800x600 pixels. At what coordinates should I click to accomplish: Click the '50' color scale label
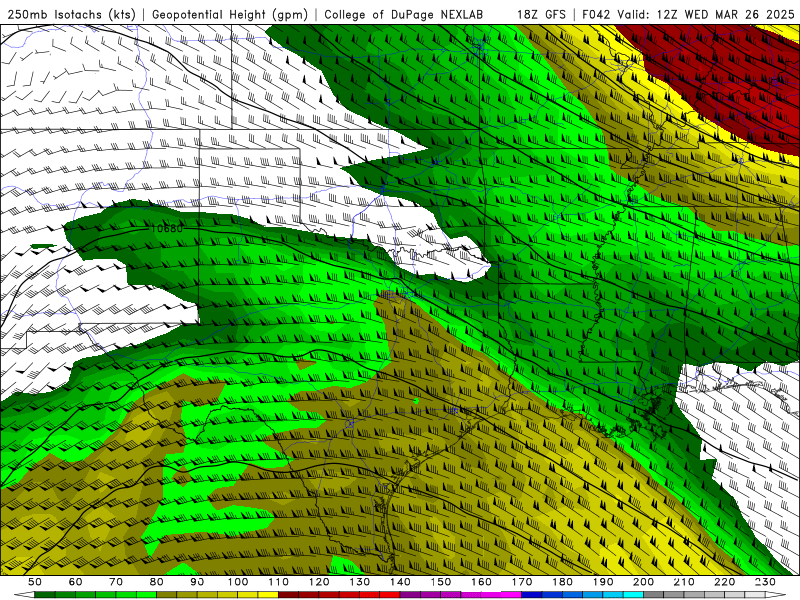pos(35,582)
